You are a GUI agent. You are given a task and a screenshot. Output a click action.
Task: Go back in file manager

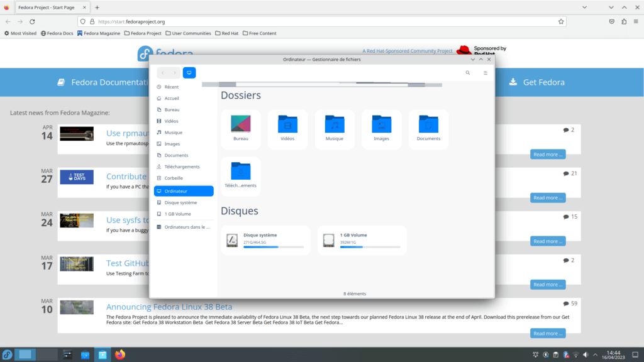[163, 73]
